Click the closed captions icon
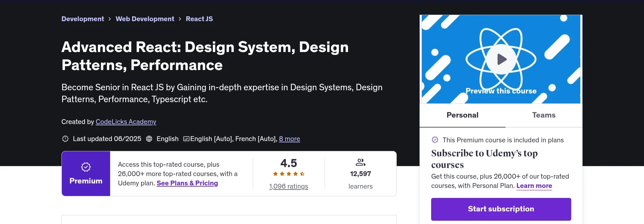 (186, 139)
